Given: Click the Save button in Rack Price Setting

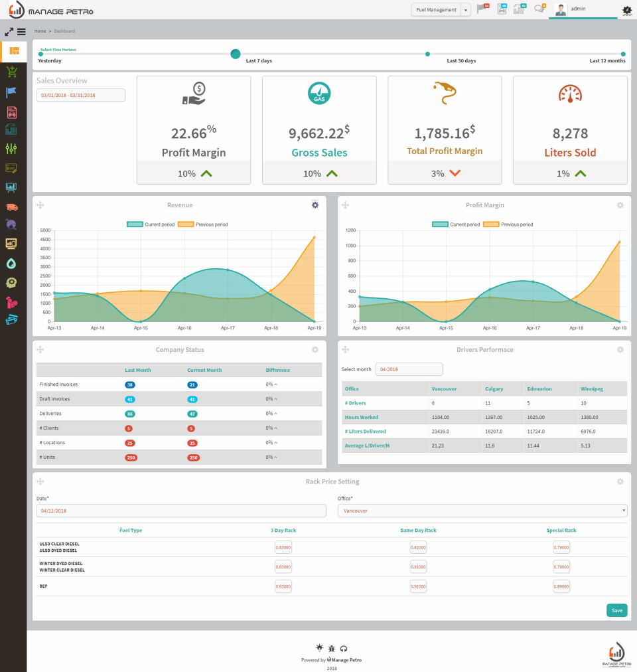Looking at the screenshot, I should point(616,610).
